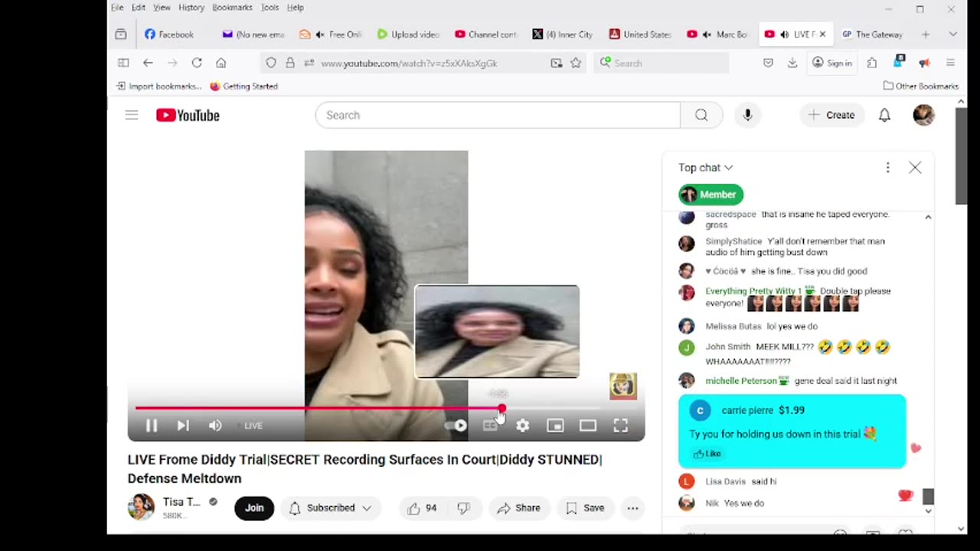Switch to miniplayer mode
The width and height of the screenshot is (980, 551).
[x=555, y=425]
